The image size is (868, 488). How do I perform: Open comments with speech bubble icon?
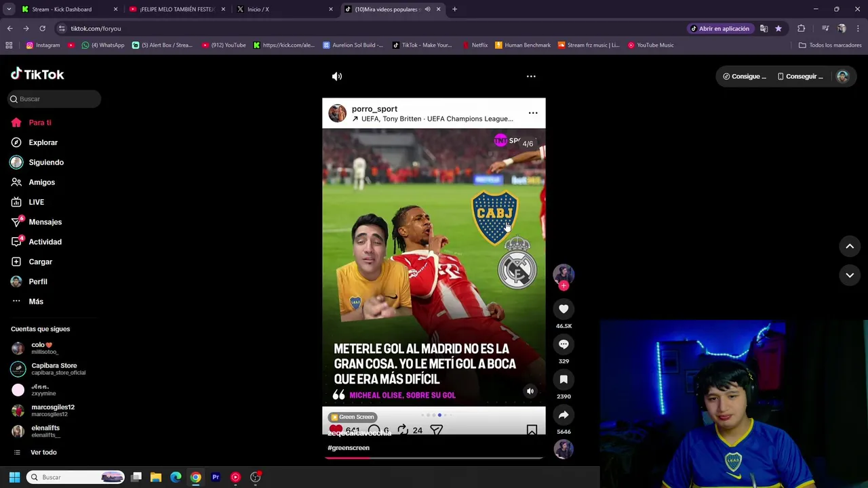coord(564,344)
